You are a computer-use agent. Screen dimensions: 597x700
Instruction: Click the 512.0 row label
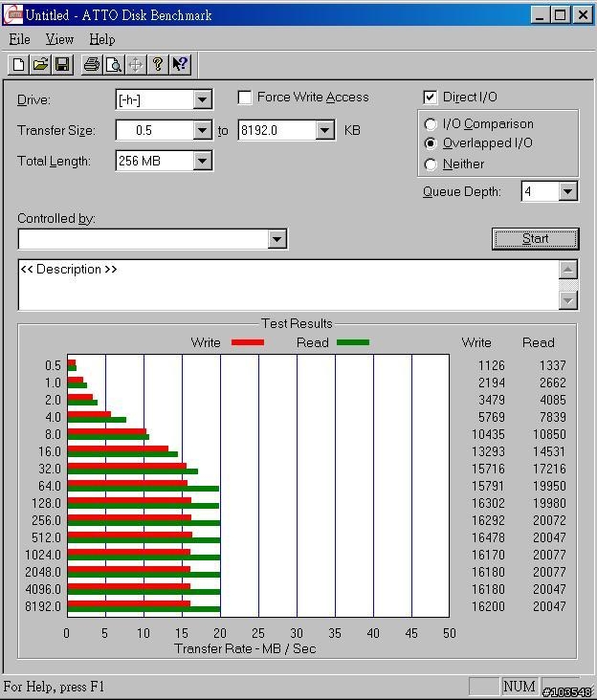tap(46, 538)
